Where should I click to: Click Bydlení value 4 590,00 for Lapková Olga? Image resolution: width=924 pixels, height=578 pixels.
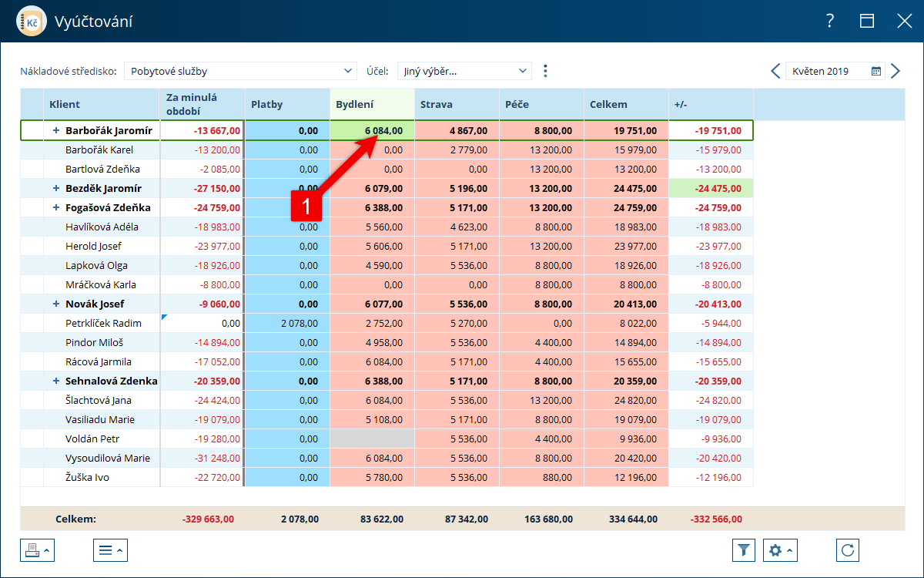pyautogui.click(x=373, y=266)
